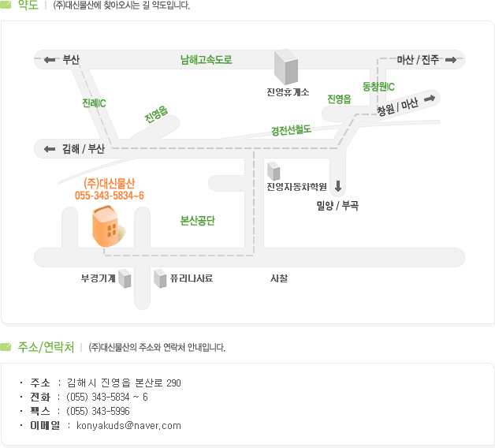Click the 부경기계 building icon

click(x=125, y=278)
